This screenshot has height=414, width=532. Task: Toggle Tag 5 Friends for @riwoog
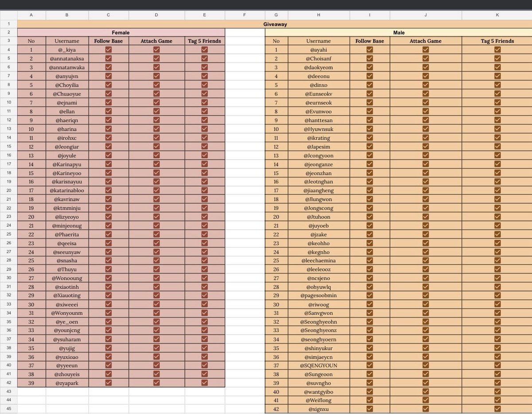pyautogui.click(x=497, y=304)
